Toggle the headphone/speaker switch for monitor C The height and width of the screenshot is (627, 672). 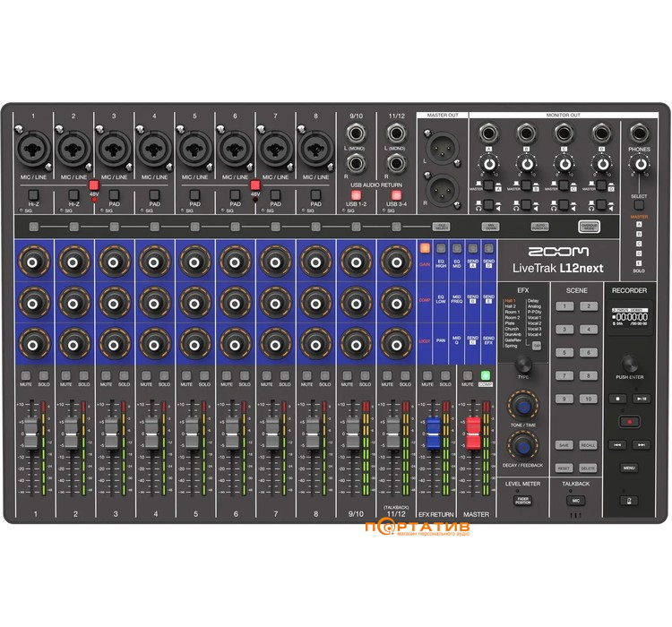(x=564, y=205)
